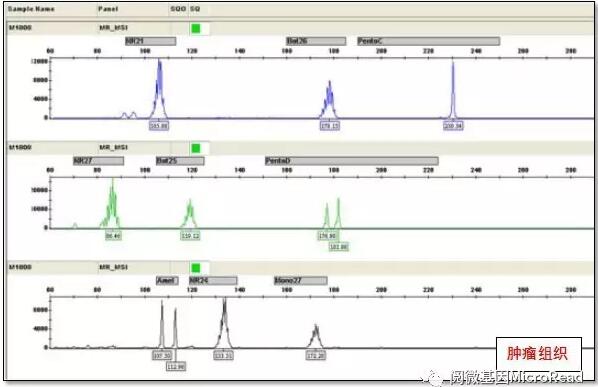This screenshot has height=387, width=598.
Task: Click the allele label under the blue NR21 peak
Action: coord(159,126)
